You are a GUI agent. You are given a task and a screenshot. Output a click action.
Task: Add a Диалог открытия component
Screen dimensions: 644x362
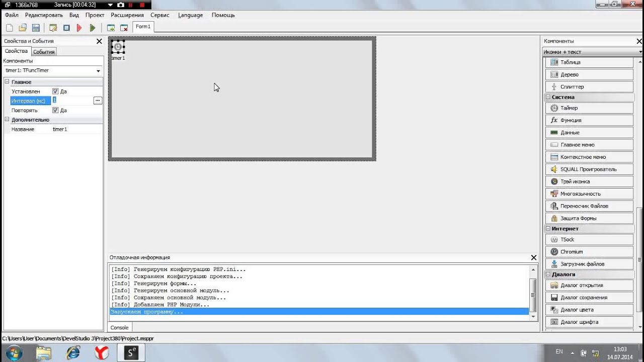coord(589,285)
